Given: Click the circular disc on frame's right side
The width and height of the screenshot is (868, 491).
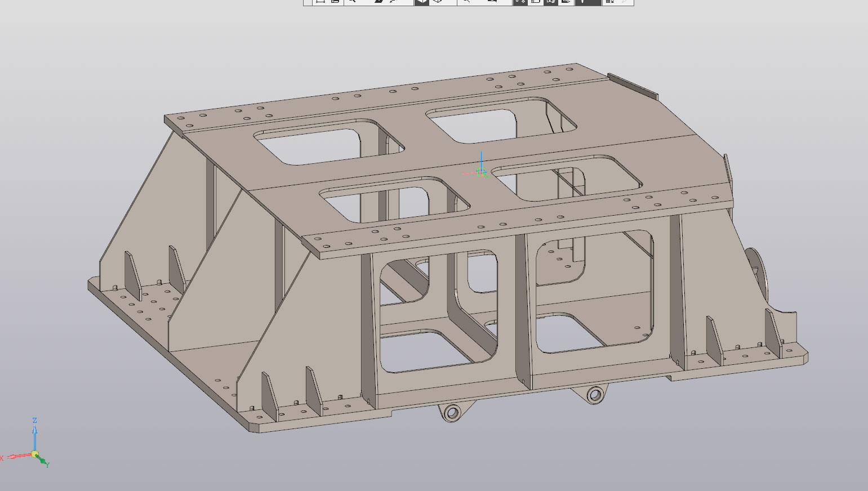Looking at the screenshot, I should pyautogui.click(x=758, y=269).
